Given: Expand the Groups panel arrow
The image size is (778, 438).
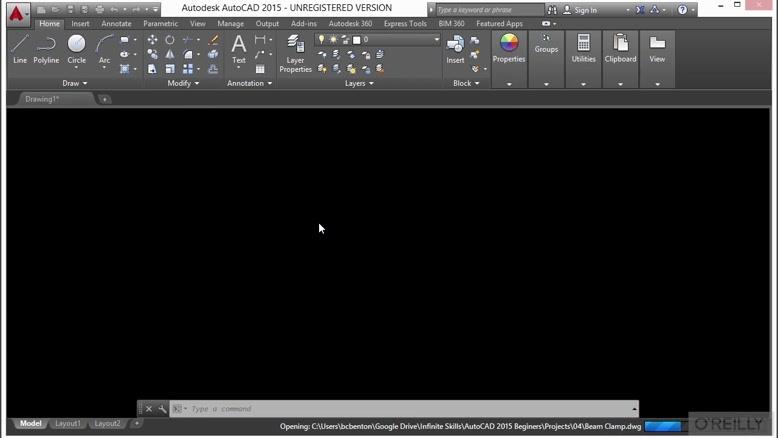Looking at the screenshot, I should tap(546, 84).
